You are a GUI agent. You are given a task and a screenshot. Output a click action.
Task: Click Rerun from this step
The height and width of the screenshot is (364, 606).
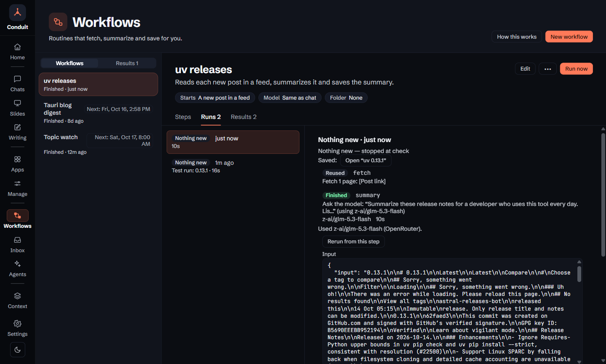pos(353,242)
